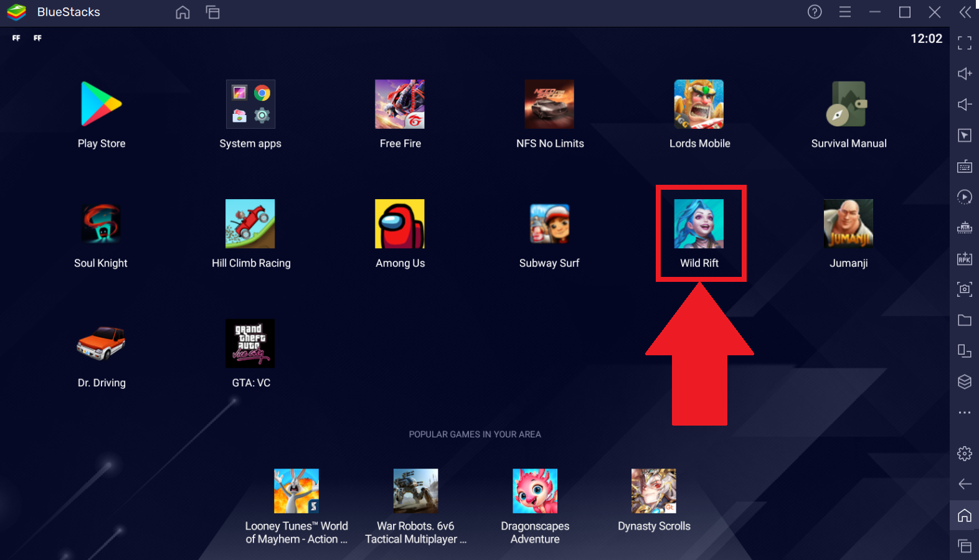Viewport: 979px width, 560px height.
Task: Start Hill Climb Racing
Action: coord(250,224)
